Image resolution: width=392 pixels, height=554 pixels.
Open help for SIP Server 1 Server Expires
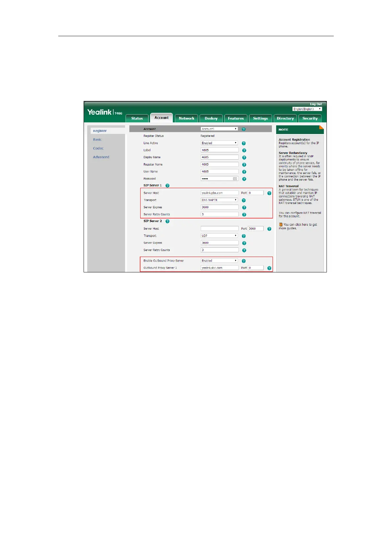click(x=244, y=208)
